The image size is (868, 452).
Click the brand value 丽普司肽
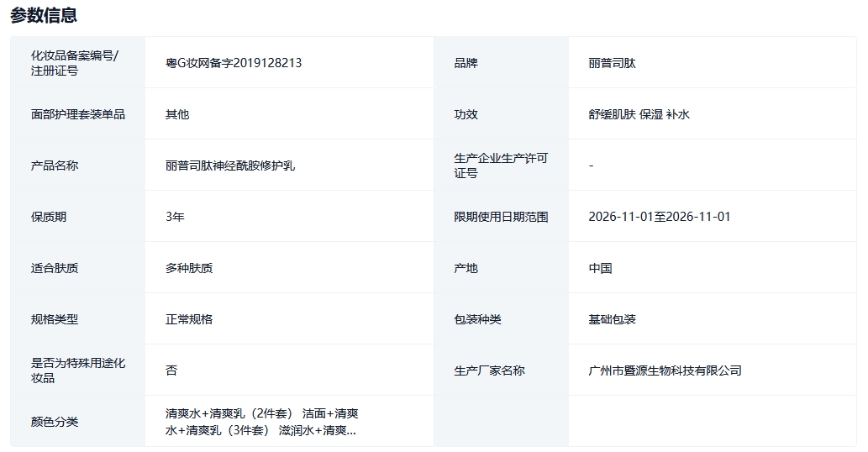(613, 63)
